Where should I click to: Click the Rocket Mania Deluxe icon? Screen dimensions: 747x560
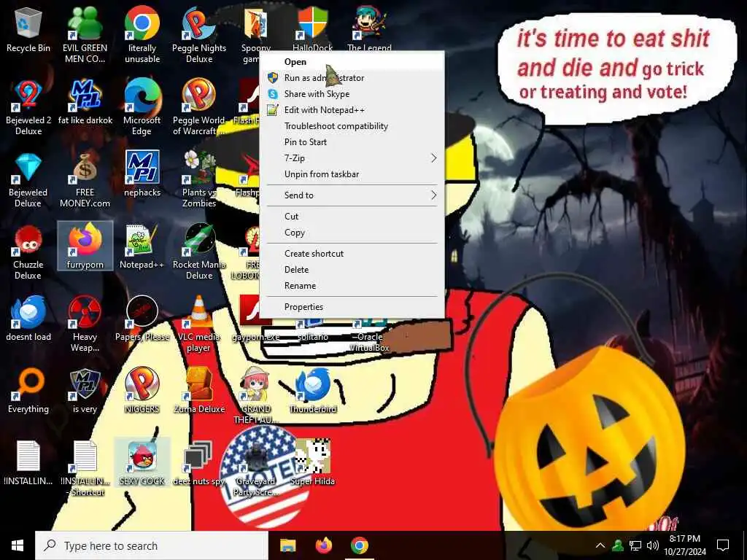click(199, 252)
